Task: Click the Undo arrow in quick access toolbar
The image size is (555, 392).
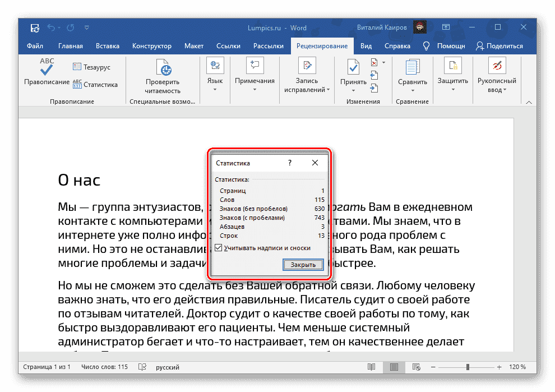Action: tap(52, 27)
